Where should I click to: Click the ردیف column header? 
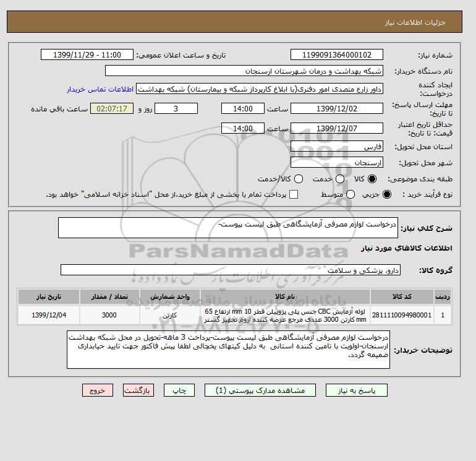[443, 296]
